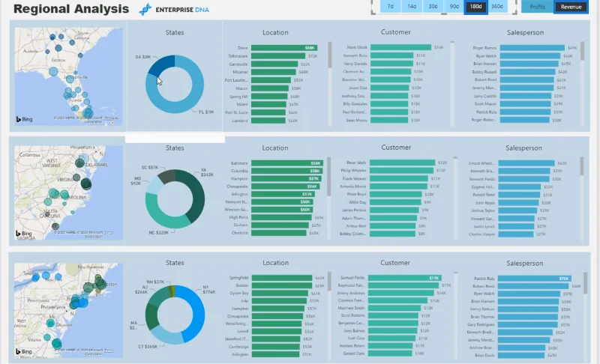The height and width of the screenshot is (364, 600).
Task: Click the active 180d period button
Action: 475,7
